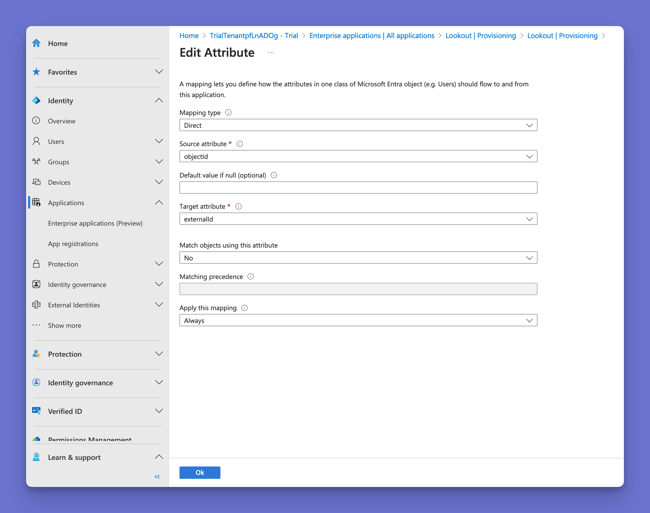Expand the Users submenu chevron
650x513 pixels.
coord(159,141)
